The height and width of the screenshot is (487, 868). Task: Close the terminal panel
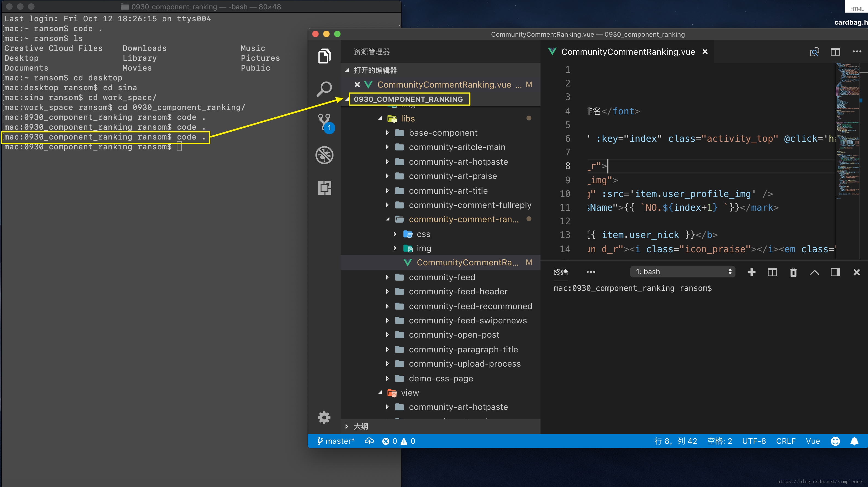(x=856, y=272)
